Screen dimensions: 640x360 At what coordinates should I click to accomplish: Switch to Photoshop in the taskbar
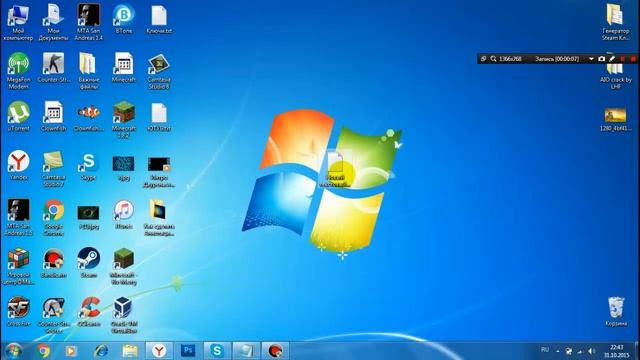pyautogui.click(x=188, y=351)
